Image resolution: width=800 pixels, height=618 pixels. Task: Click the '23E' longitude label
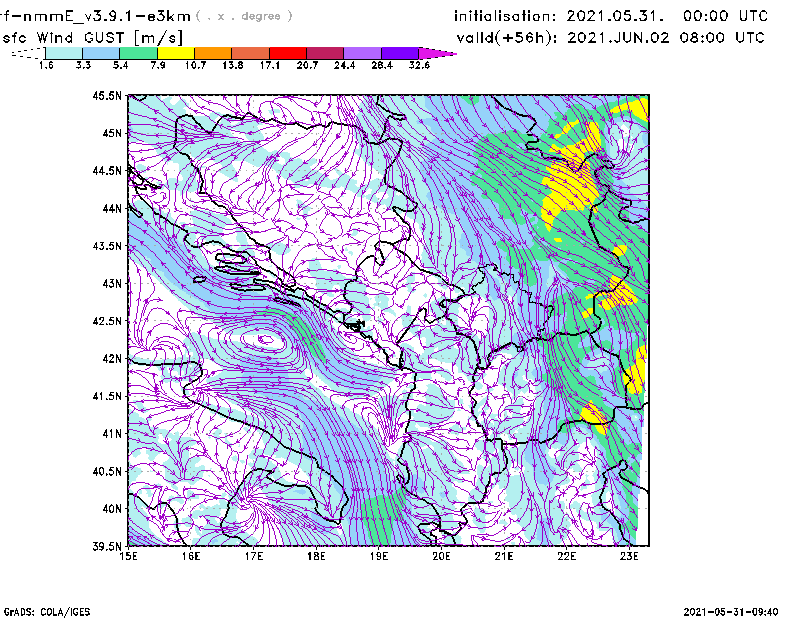point(629,556)
